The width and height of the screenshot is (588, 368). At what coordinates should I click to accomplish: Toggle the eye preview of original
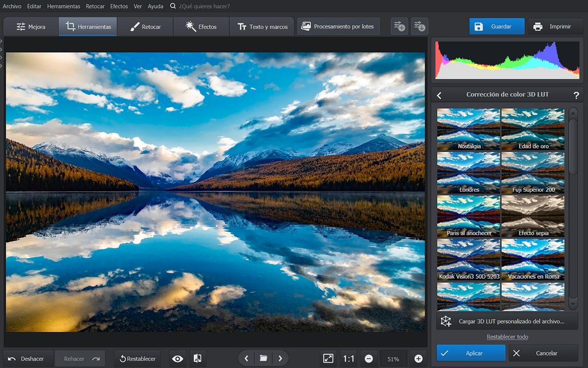[177, 359]
